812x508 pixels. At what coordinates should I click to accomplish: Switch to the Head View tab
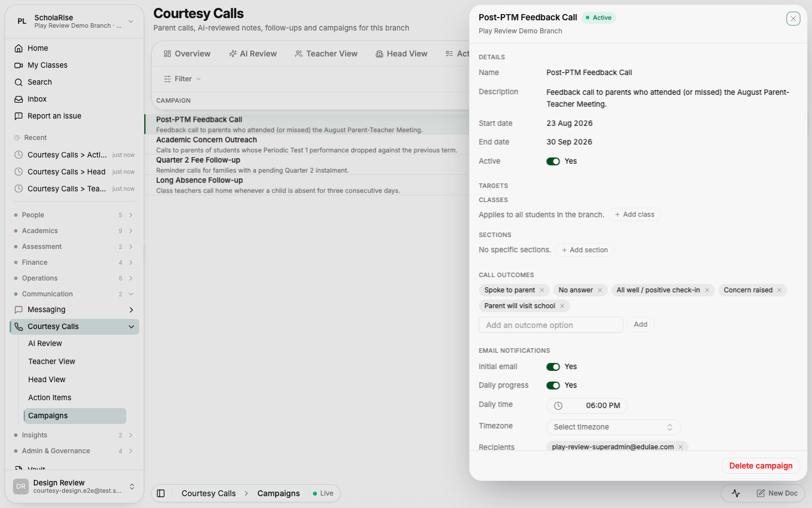pos(401,54)
